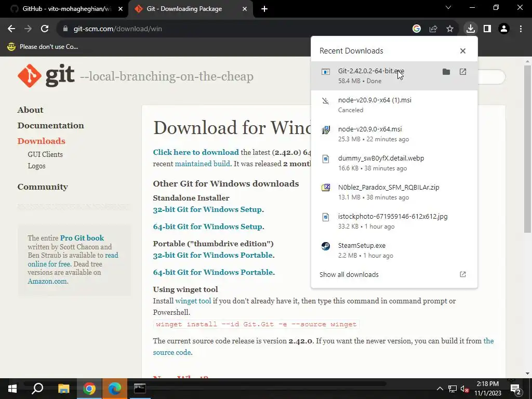Open the Logos sub-link
The image size is (532, 399).
[37, 166]
